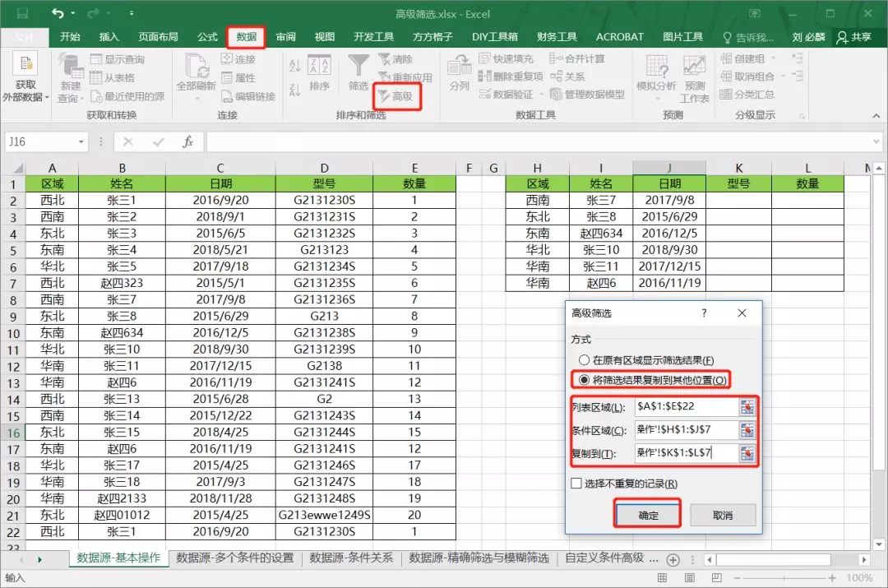Click the 取消 button in dialog
This screenshot has height=588, width=888.
(723, 515)
